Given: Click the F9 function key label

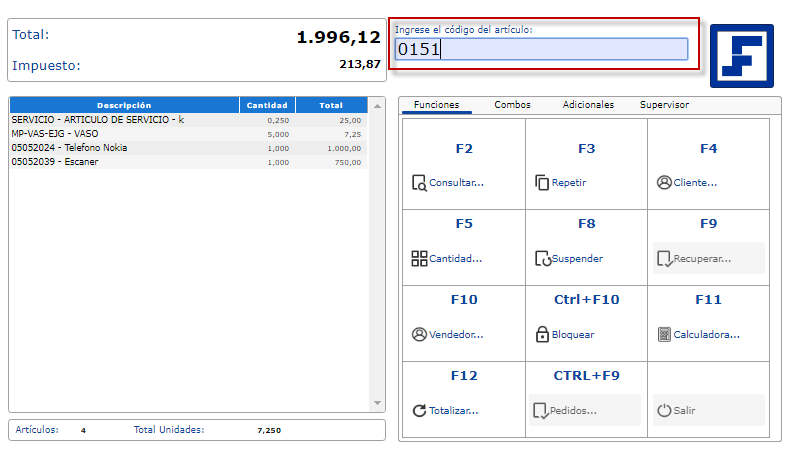Looking at the screenshot, I should pyautogui.click(x=708, y=224).
